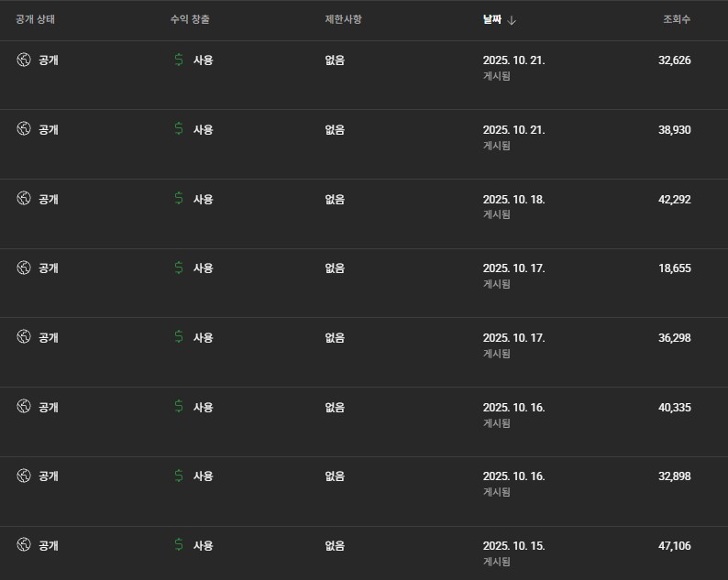The image size is (728, 580).
Task: Open the 공개 visibility label in 40,335 views row
Action: pos(48,407)
